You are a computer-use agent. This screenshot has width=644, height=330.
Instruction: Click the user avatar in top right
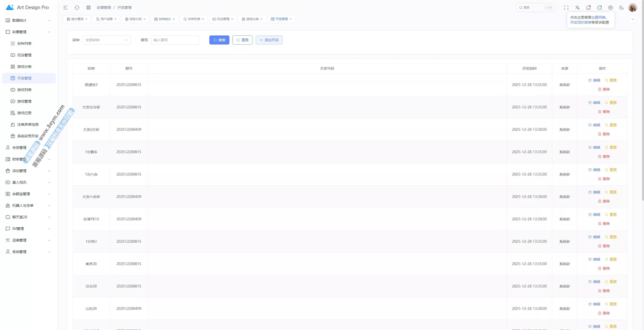pyautogui.click(x=632, y=8)
